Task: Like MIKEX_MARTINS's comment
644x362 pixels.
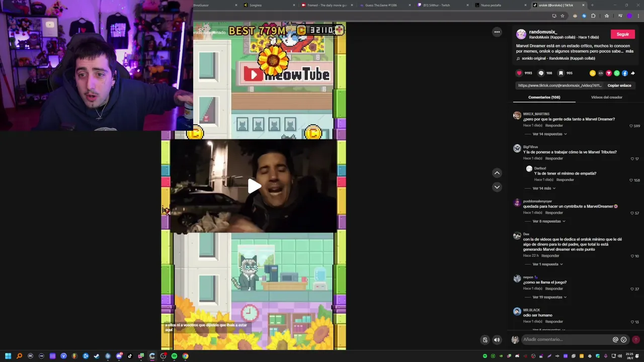Action: 631,126
